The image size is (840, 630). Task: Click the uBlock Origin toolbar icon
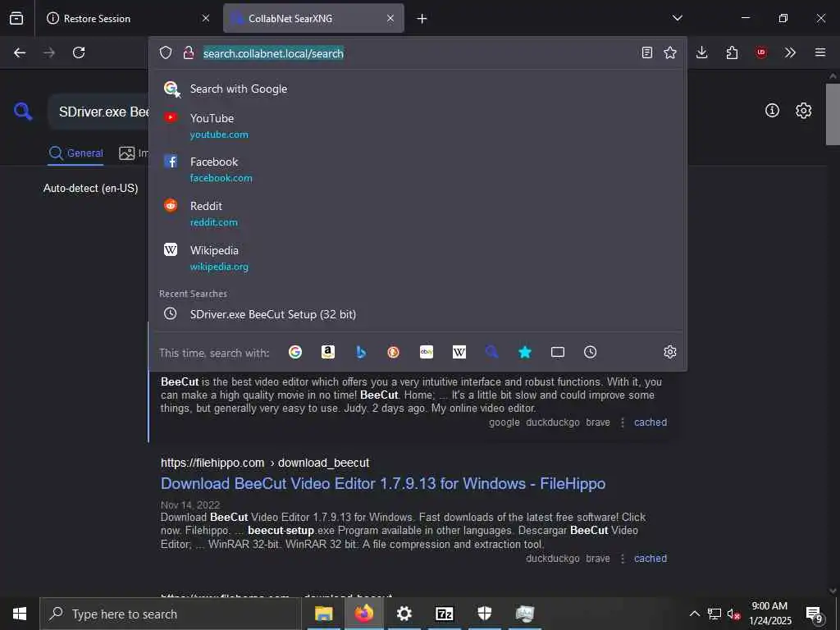tap(760, 52)
